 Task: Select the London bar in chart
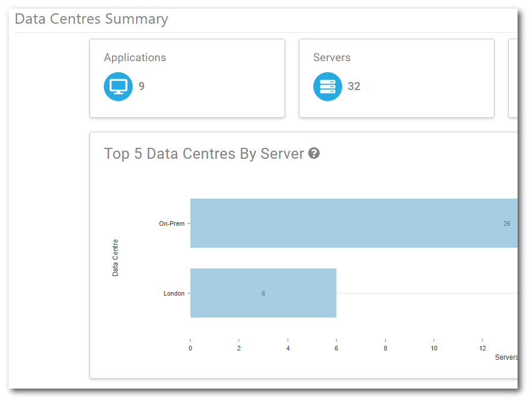point(263,293)
